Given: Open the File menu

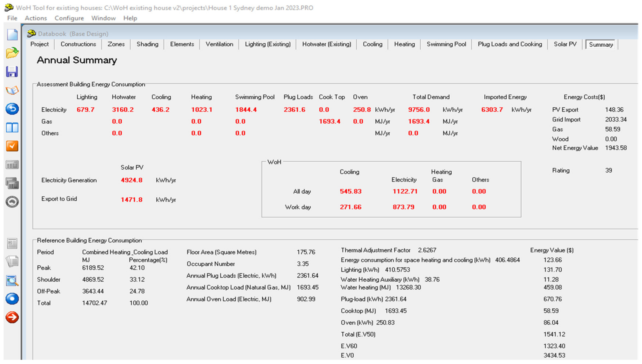Looking at the screenshot, I should pos(12,18).
